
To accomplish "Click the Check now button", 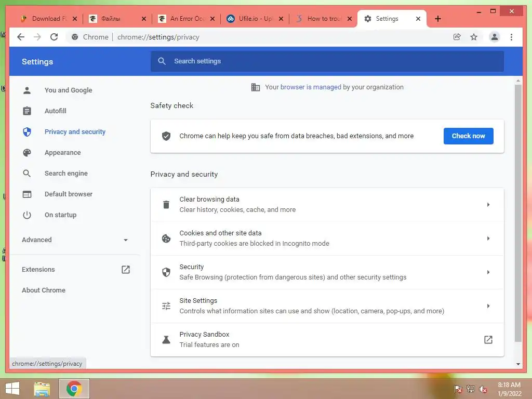I will (x=468, y=136).
